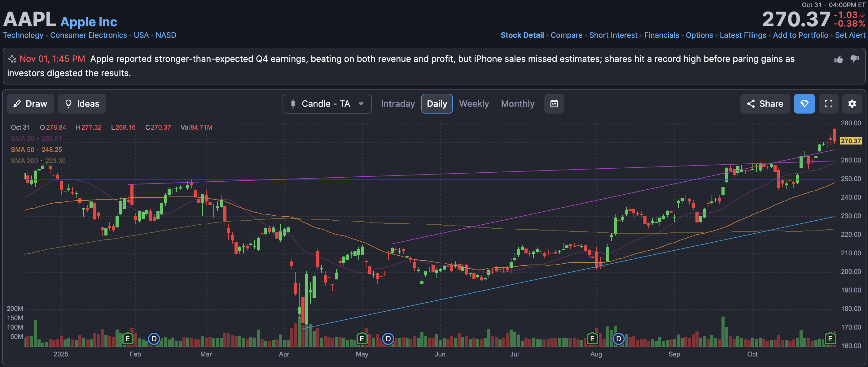This screenshot has height=367, width=868.
Task: Click the October earnings E marker
Action: [x=830, y=339]
